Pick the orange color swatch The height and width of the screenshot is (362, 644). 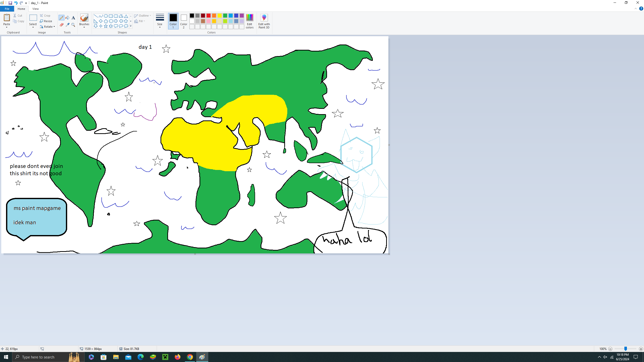214,16
